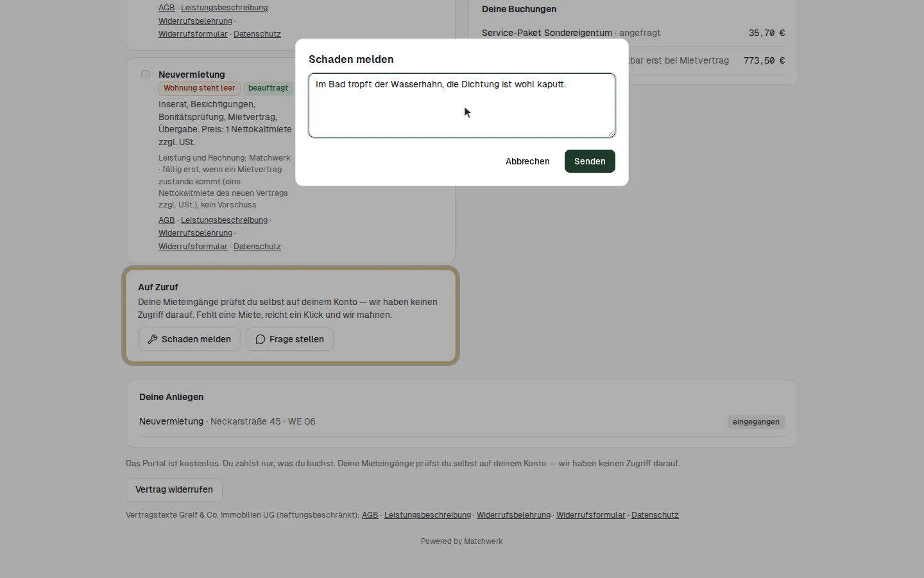Click the Powered by Matchwerk text
Screen dimensions: 924x578
(x=462, y=541)
